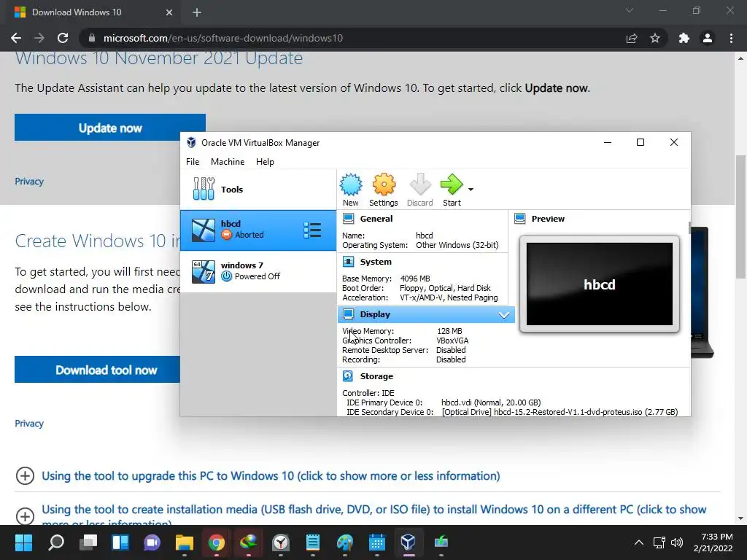The image size is (747, 560).
Task: Click VirtualBox icon on taskbar
Action: 409,542
